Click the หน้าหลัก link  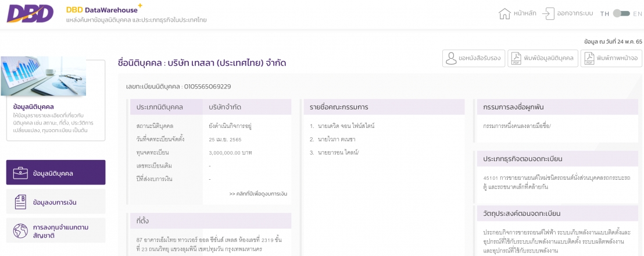(524, 13)
